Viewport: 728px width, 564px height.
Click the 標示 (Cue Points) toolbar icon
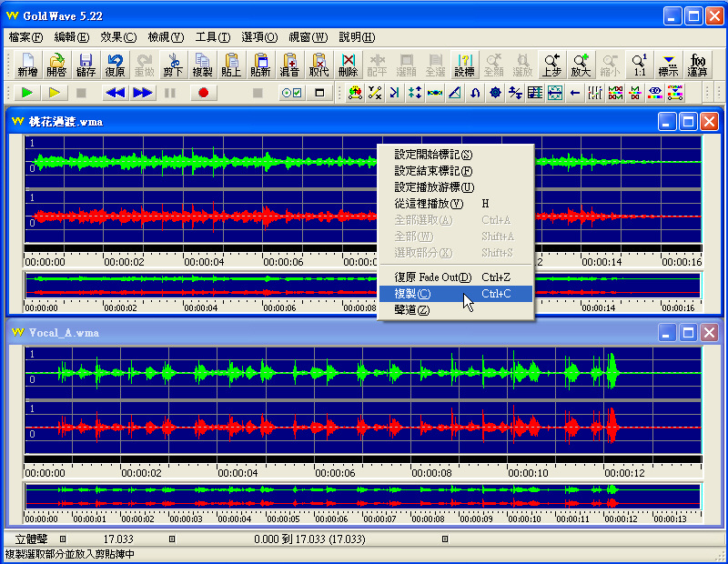pyautogui.click(x=669, y=65)
